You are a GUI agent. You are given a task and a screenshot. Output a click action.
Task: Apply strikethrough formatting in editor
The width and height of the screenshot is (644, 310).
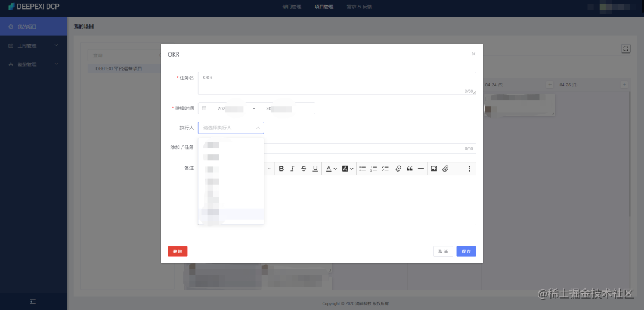(304, 169)
